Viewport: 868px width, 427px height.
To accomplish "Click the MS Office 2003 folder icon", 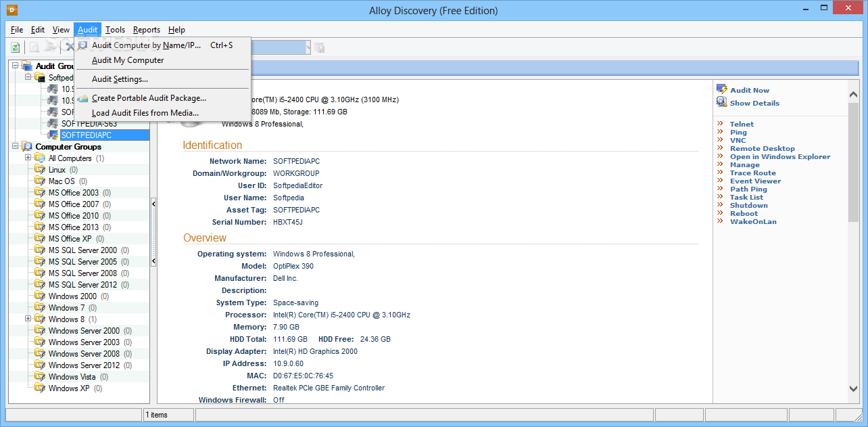I will pyautogui.click(x=40, y=193).
